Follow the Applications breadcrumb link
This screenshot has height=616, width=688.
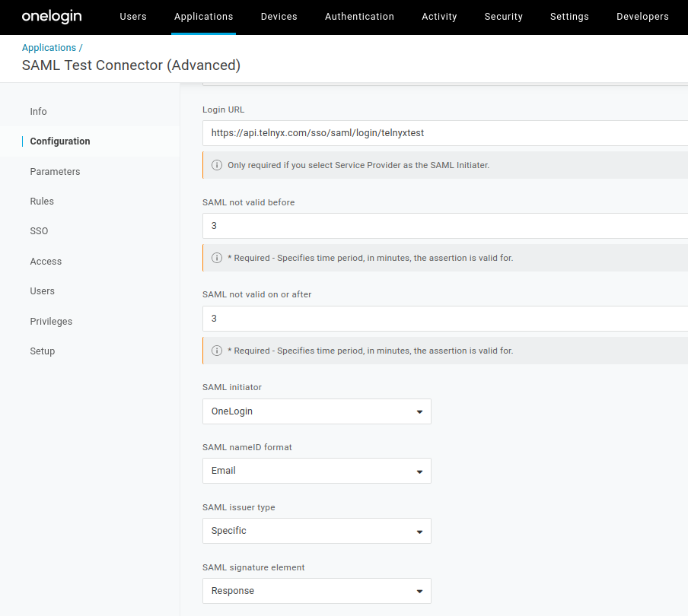coord(49,48)
